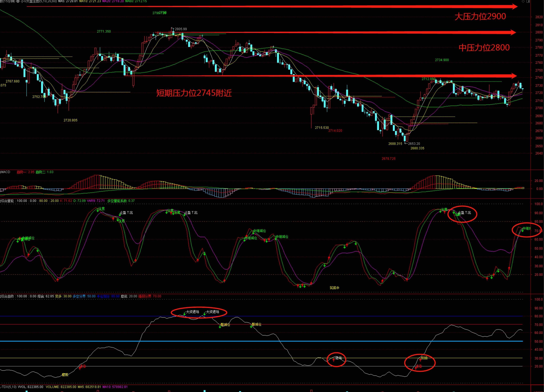The height and width of the screenshot is (392, 544).
Task: Select the 中压力位2800 text annotation
Action: click(484, 48)
